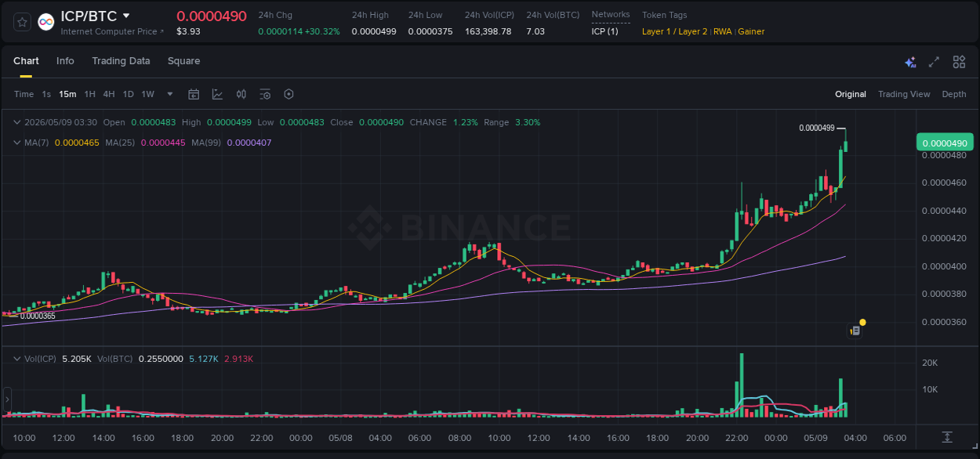The image size is (980, 459).
Task: Click the Gainer token tag
Action: 751,31
